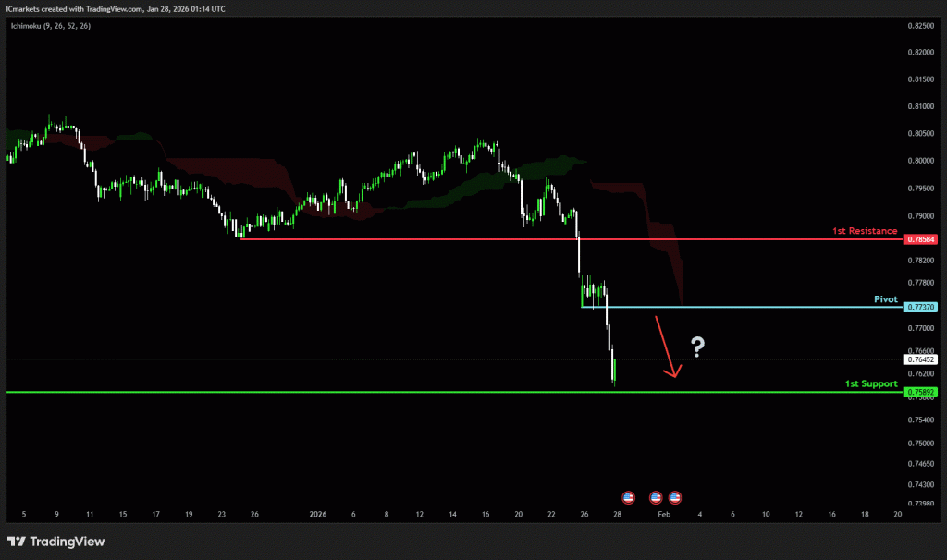Click the rightmost US flag event icon
Viewport: 947px width, 560px height.
(675, 497)
